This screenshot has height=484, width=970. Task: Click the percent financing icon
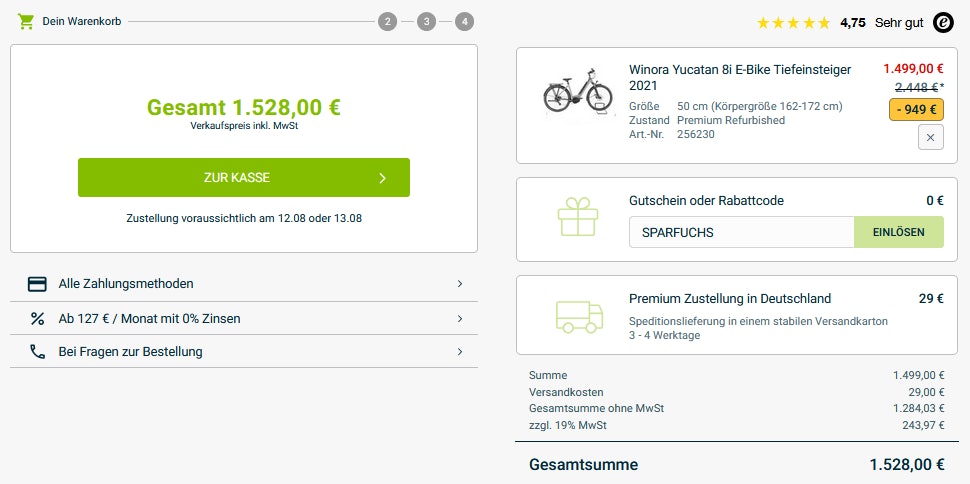click(x=38, y=319)
